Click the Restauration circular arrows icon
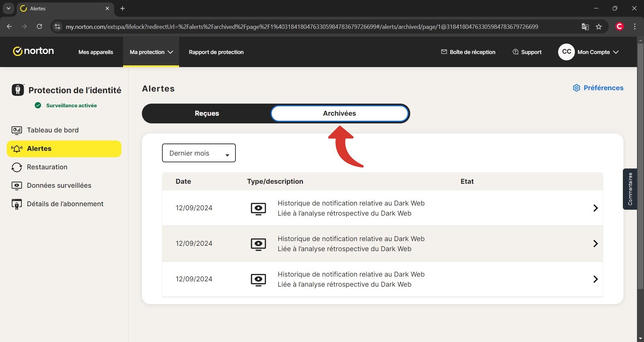Image resolution: width=644 pixels, height=342 pixels. pos(17,167)
